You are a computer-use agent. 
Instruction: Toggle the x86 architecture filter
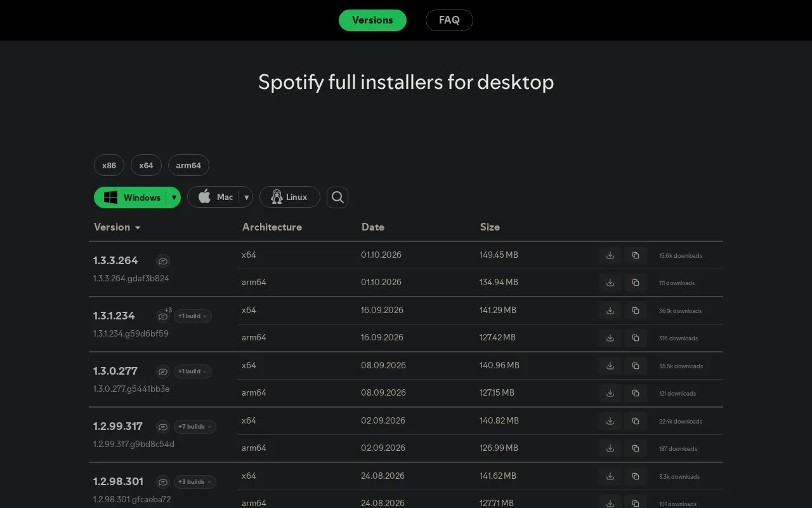point(109,166)
